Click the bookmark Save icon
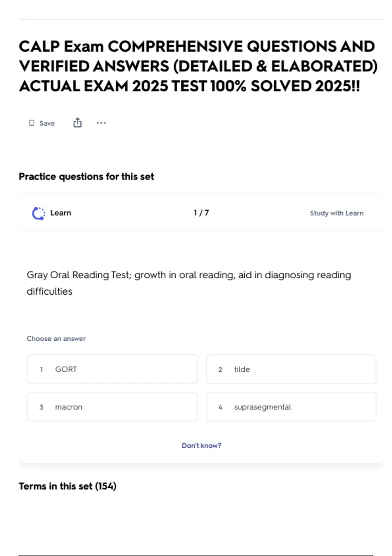 coord(32,123)
